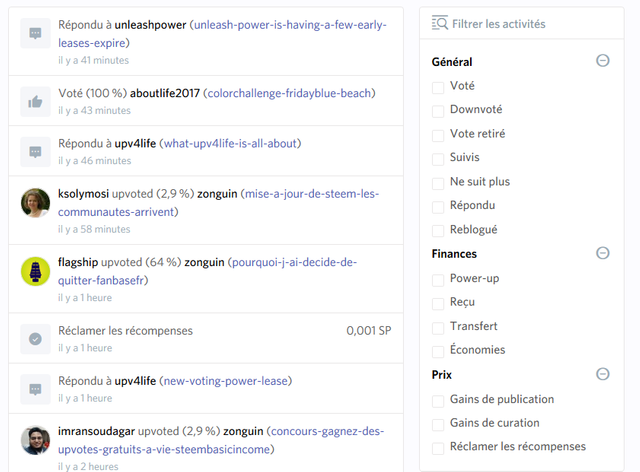
Task: Open ksolymosi username link
Action: (83, 194)
